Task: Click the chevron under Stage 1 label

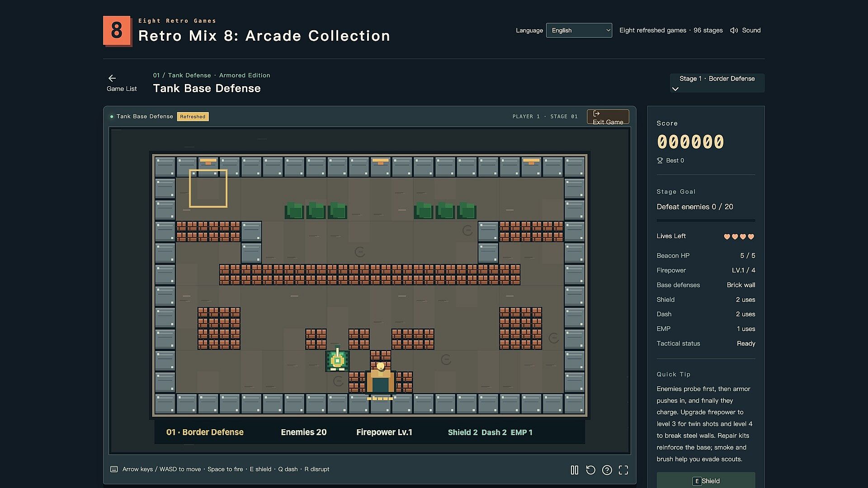Action: tap(675, 89)
